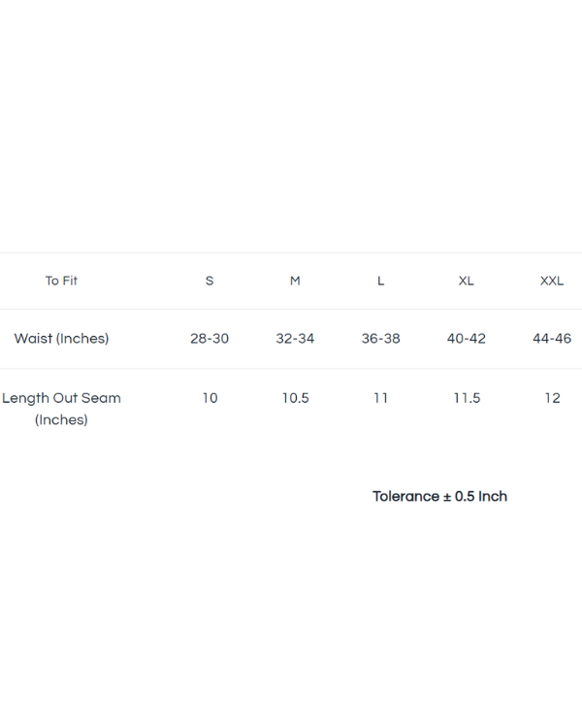Viewport: 582px width, 728px height.
Task: Click the 'Length Out Seam' row label
Action: [61, 398]
